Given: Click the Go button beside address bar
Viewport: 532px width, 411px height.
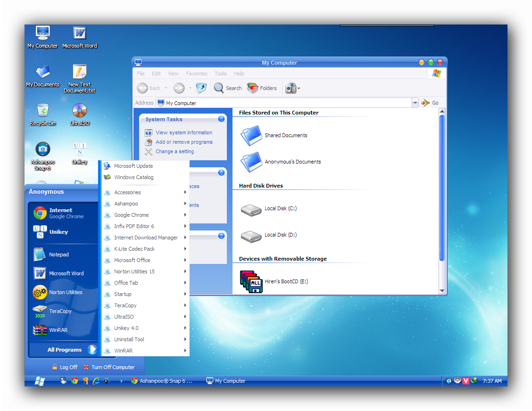Looking at the screenshot, I should point(430,103).
